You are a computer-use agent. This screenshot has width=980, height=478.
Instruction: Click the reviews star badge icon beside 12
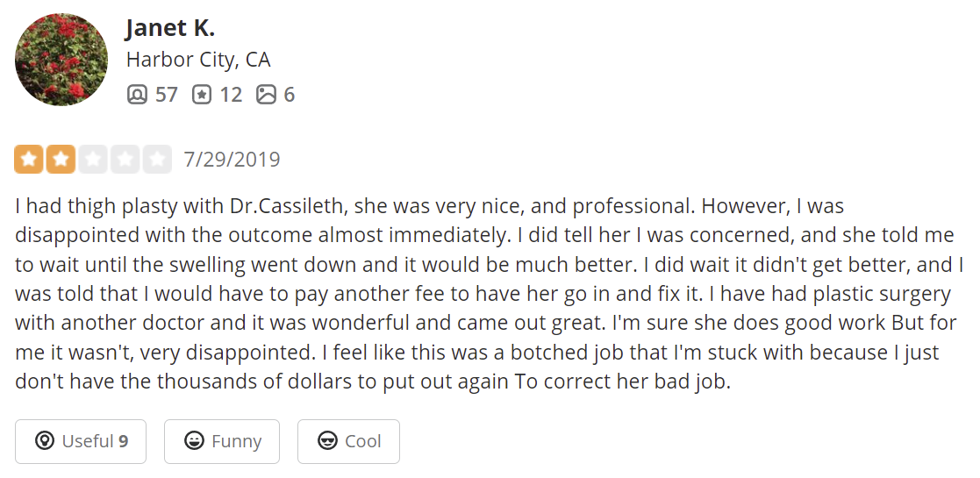pos(201,95)
